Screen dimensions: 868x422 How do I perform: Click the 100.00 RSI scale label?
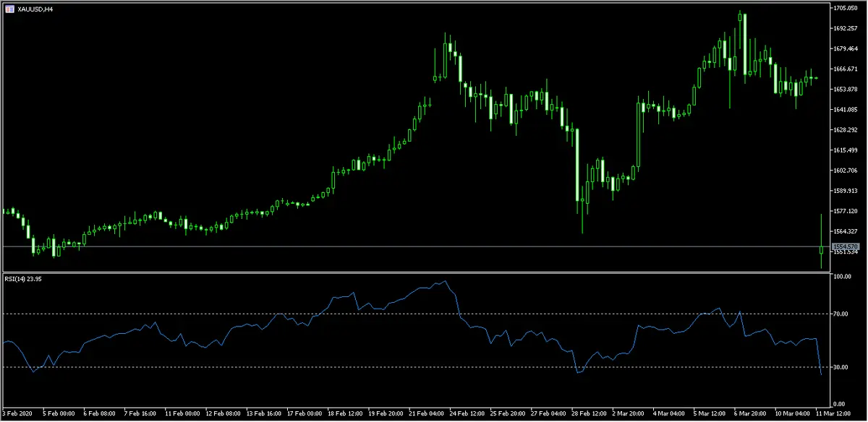(842, 277)
